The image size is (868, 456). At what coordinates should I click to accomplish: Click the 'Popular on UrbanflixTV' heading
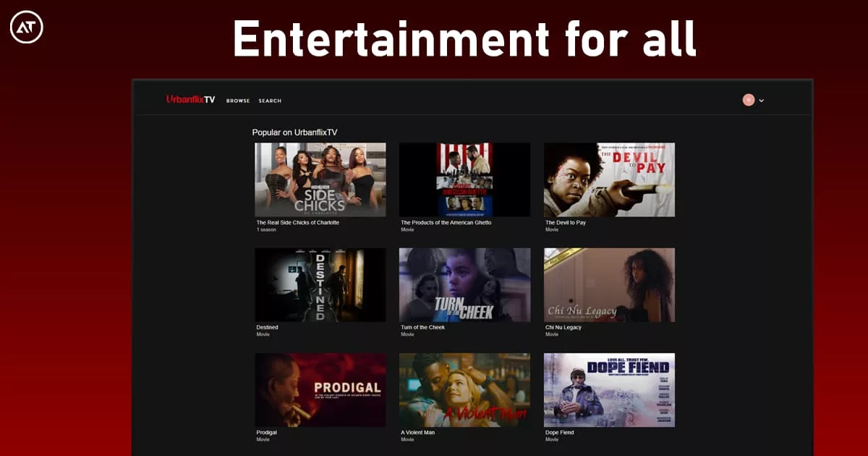click(x=294, y=132)
